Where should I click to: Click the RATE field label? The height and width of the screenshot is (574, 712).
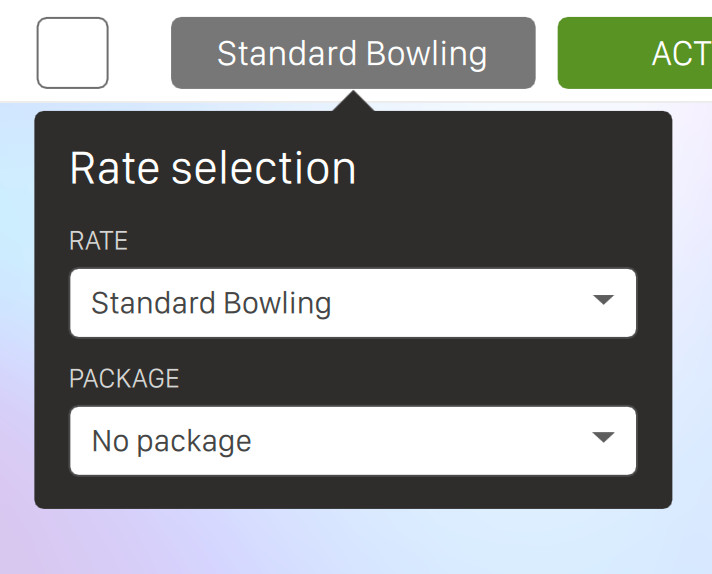click(99, 241)
